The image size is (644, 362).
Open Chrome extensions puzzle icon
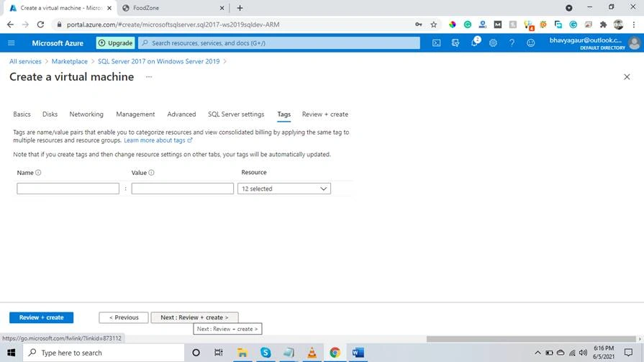point(603,24)
